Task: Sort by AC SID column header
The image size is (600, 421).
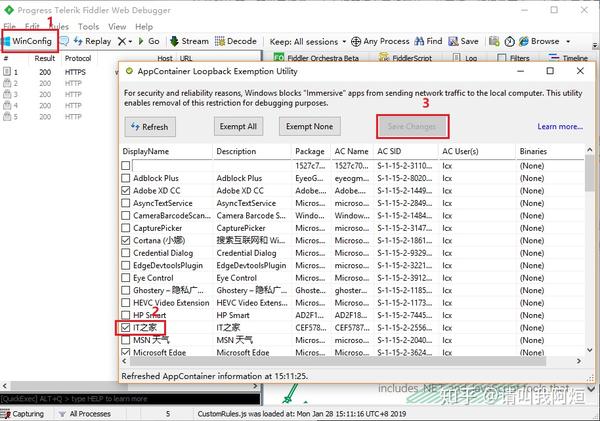Action: [x=406, y=152]
